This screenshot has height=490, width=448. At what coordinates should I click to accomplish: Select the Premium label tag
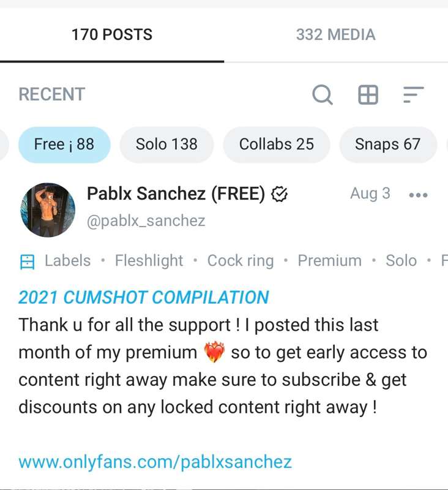pyautogui.click(x=329, y=261)
